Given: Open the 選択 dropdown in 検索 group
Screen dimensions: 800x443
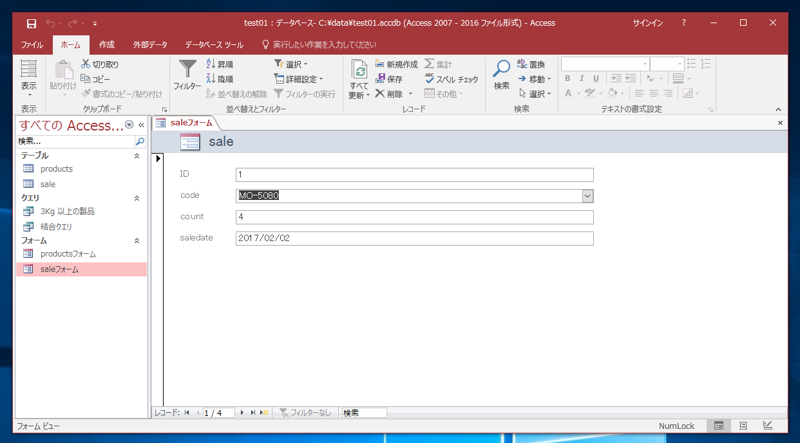Looking at the screenshot, I should [x=535, y=94].
